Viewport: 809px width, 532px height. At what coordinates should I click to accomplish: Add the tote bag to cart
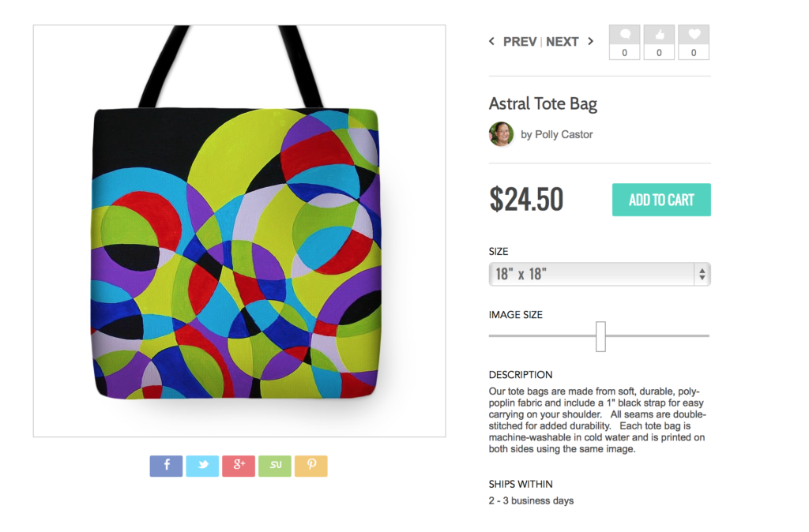[661, 200]
